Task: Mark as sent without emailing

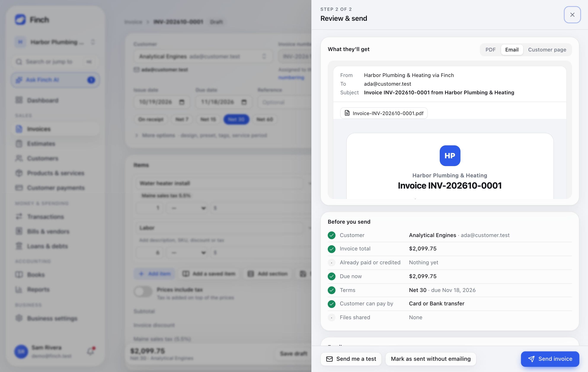Action: pos(430,359)
